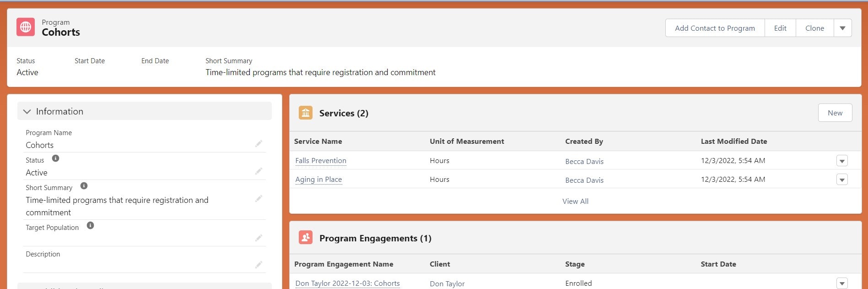
Task: Click Add Contact to Program button
Action: click(715, 28)
